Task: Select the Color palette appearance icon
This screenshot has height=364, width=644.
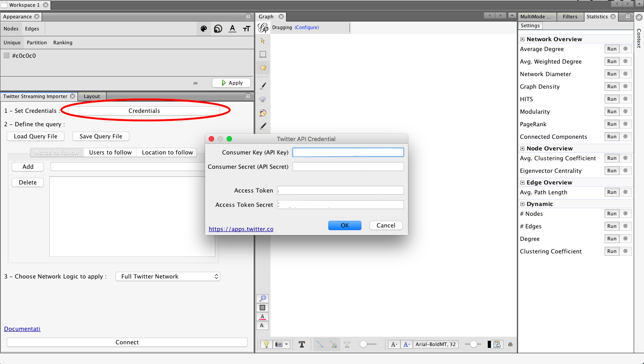Action: (x=204, y=29)
